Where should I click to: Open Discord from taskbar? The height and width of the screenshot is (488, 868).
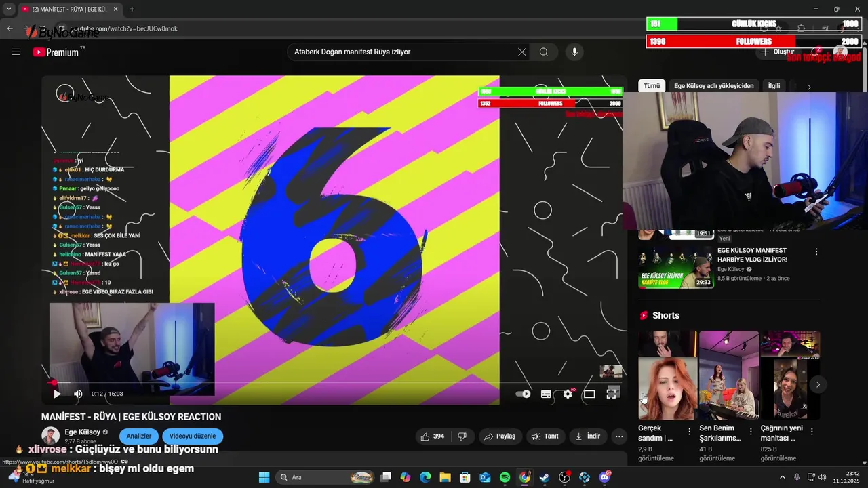(604, 477)
